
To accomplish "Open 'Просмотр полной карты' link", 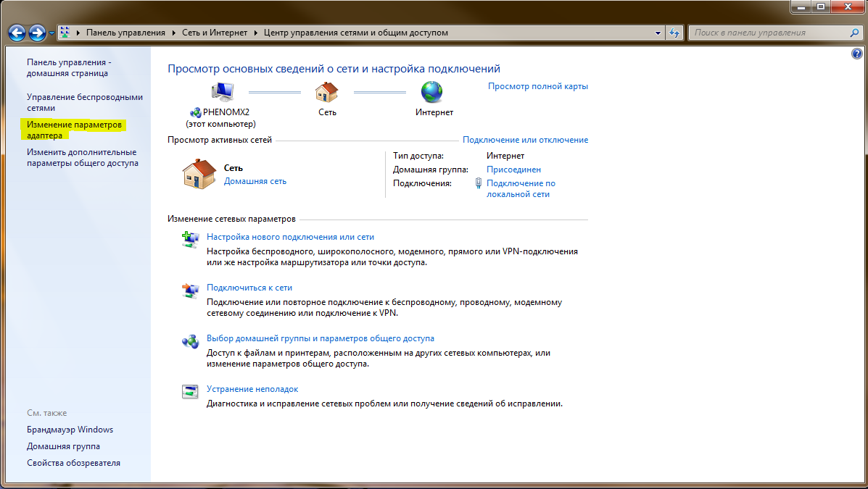I will pos(537,86).
